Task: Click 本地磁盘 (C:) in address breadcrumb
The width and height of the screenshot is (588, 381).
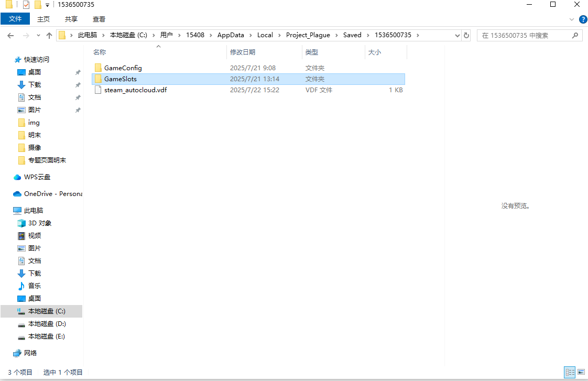Action: click(128, 35)
